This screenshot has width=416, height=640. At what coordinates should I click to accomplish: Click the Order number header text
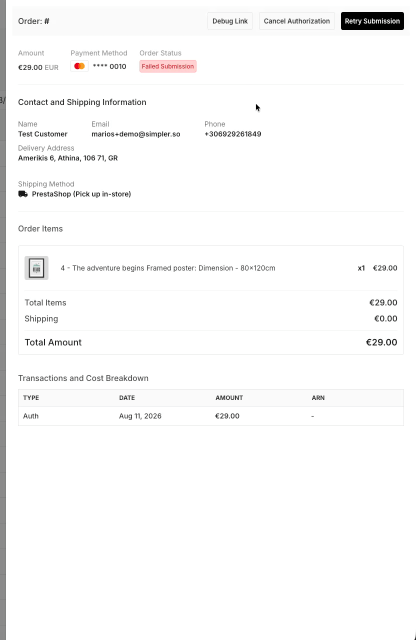pos(33,21)
